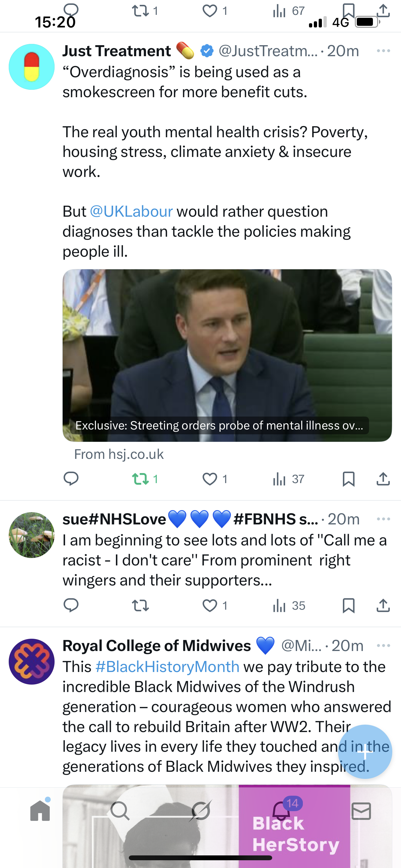This screenshot has width=401, height=868.
Task: Open the Search tab
Action: pos(120,811)
